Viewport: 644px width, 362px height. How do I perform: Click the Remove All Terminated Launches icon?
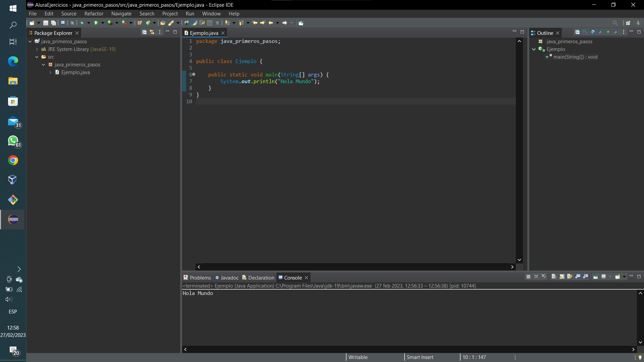click(544, 277)
